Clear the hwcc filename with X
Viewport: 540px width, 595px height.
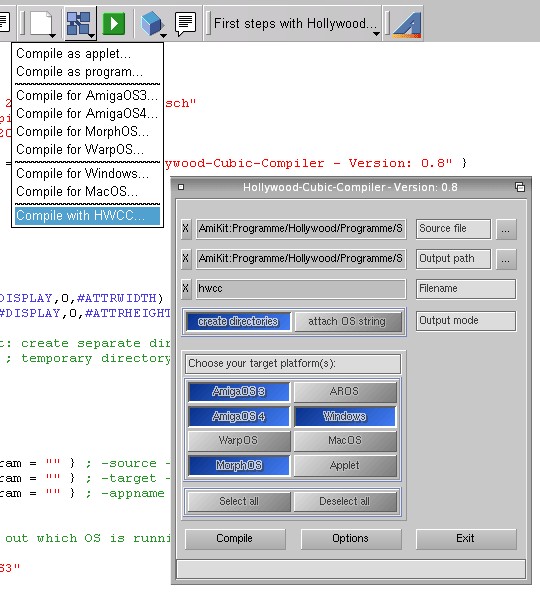pos(186,288)
